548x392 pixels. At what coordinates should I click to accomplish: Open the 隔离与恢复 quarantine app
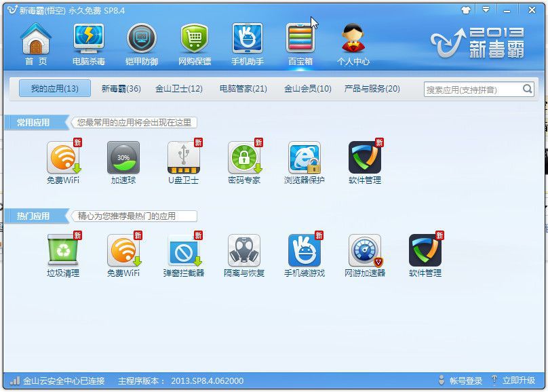click(x=244, y=256)
